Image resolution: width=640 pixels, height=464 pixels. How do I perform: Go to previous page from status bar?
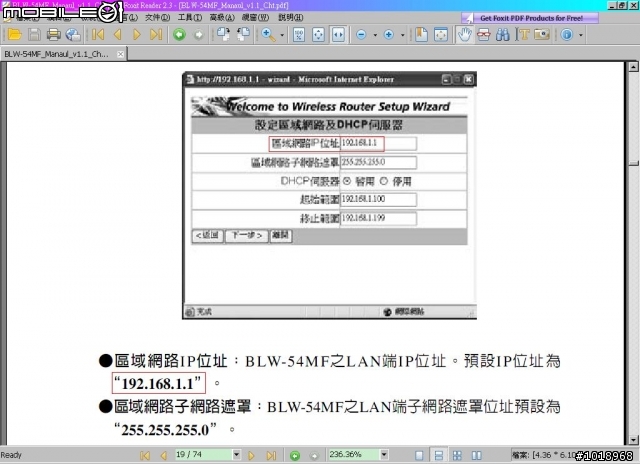(x=164, y=455)
